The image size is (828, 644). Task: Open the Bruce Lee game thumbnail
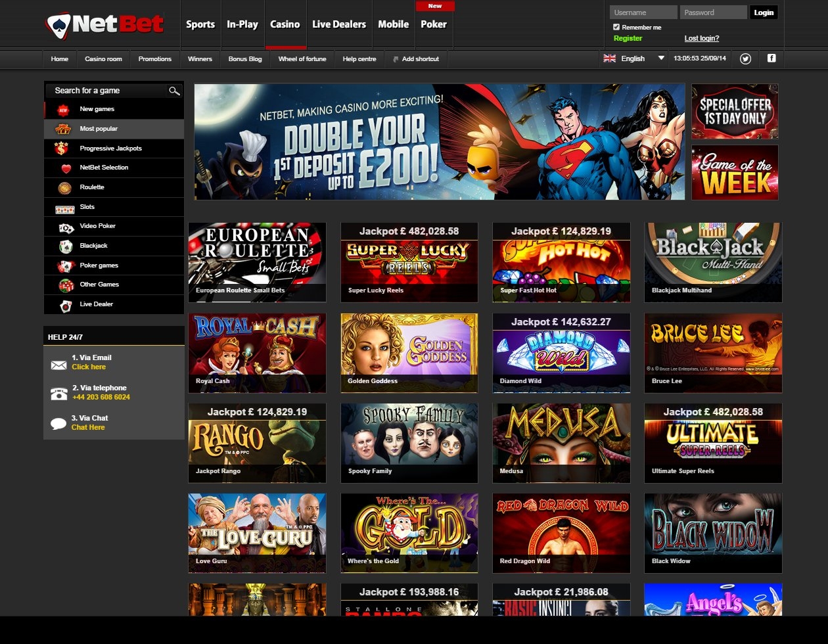click(x=713, y=352)
